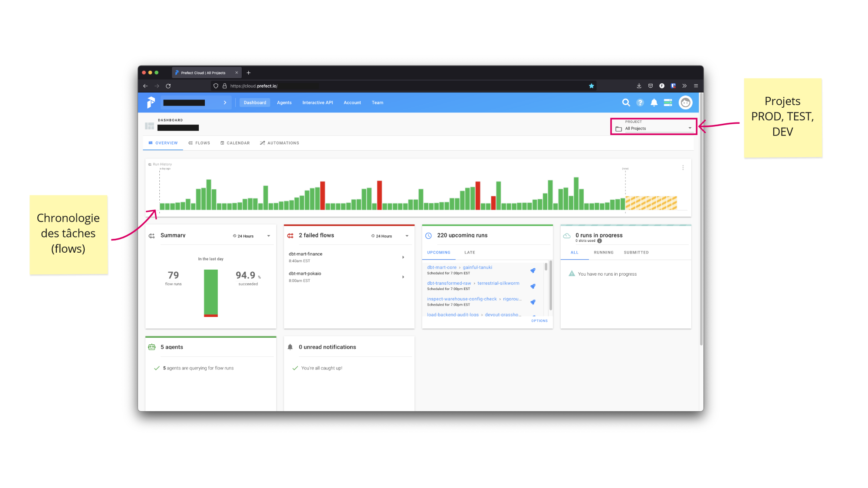Viewport: 868px width, 488px height.
Task: Open the gainful-tanuki run link
Action: 477,267
